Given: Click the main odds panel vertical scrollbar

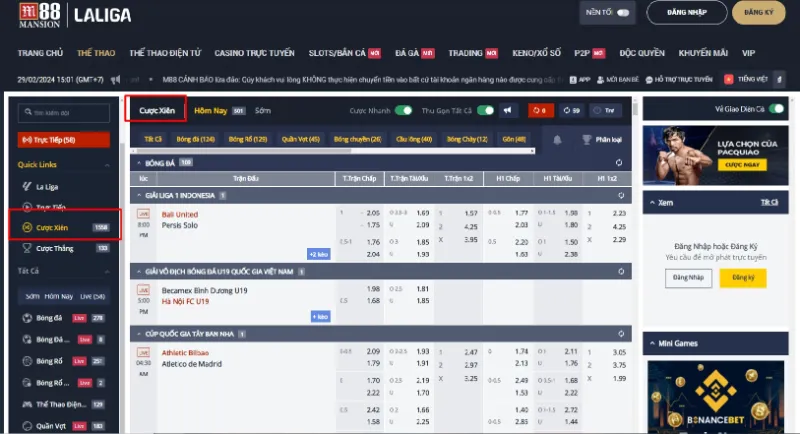Looking at the screenshot, I should coord(635,108).
